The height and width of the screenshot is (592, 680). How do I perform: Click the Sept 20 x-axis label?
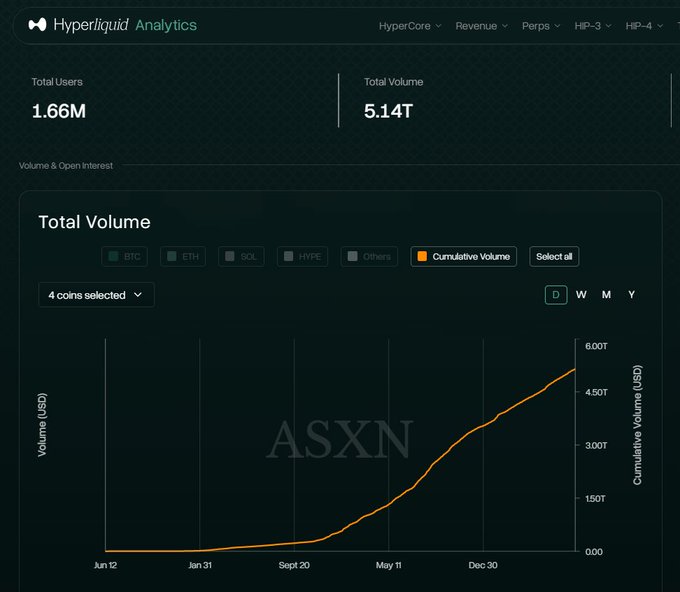pyautogui.click(x=294, y=565)
